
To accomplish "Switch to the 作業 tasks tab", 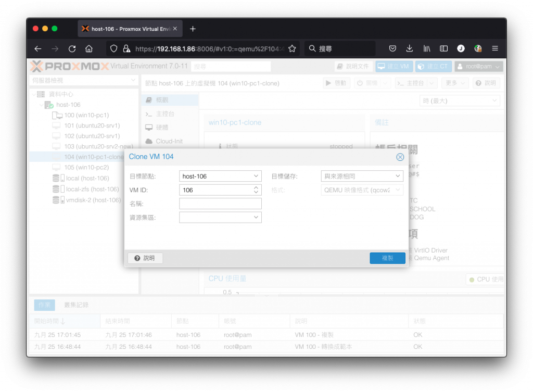I will 44,305.
